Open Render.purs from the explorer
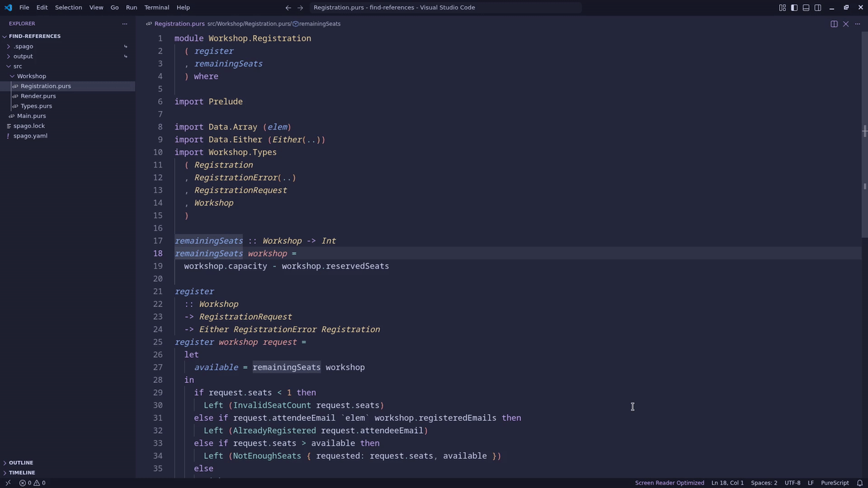 [x=68, y=96]
